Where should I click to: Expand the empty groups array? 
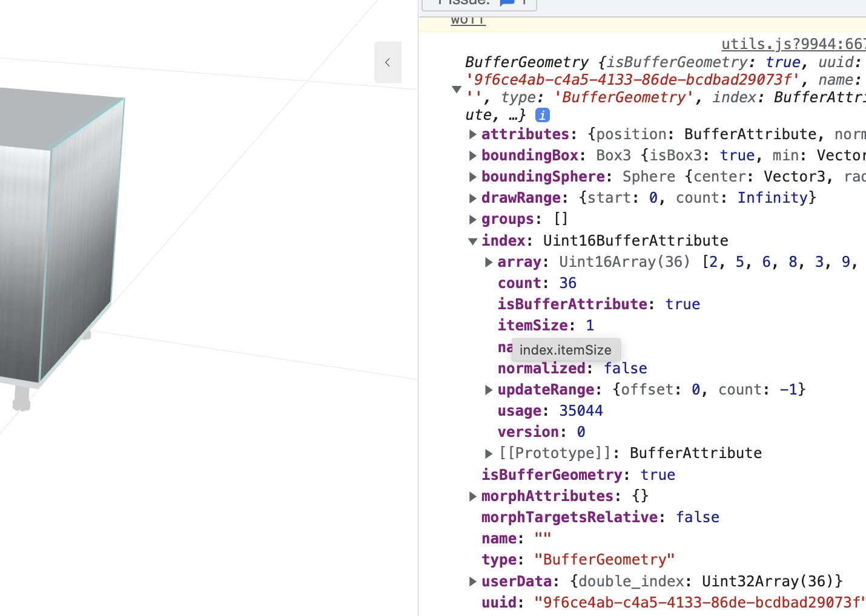pyautogui.click(x=473, y=219)
